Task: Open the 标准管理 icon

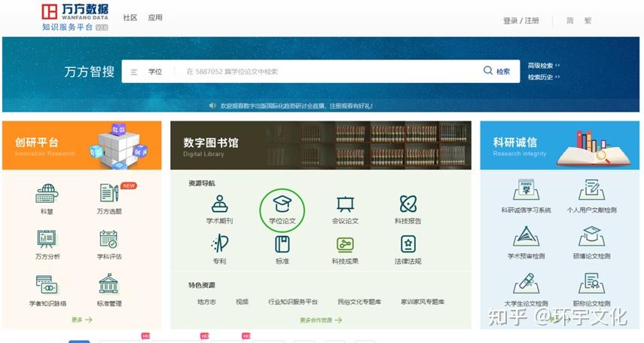Action: 108,283
